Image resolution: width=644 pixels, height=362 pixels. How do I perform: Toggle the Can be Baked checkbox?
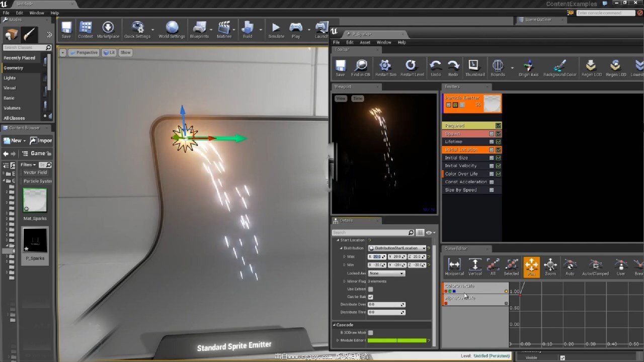tap(370, 297)
